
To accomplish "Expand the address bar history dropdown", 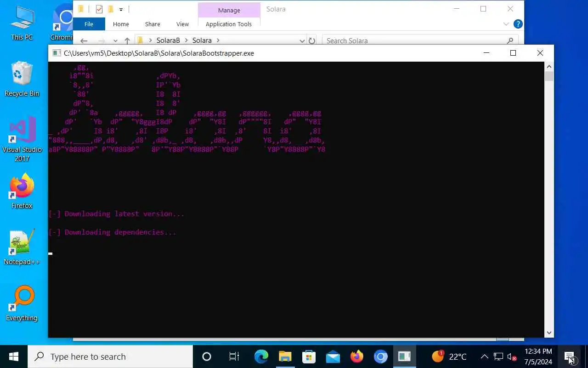I will [302, 40].
